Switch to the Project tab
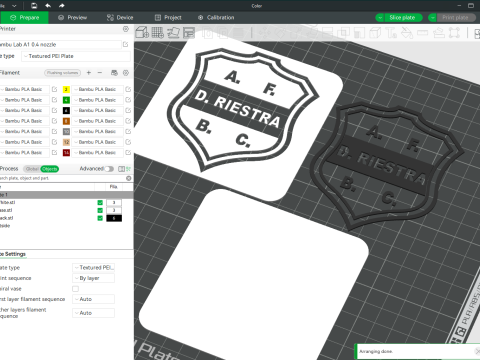The width and height of the screenshot is (480, 360). tap(168, 18)
